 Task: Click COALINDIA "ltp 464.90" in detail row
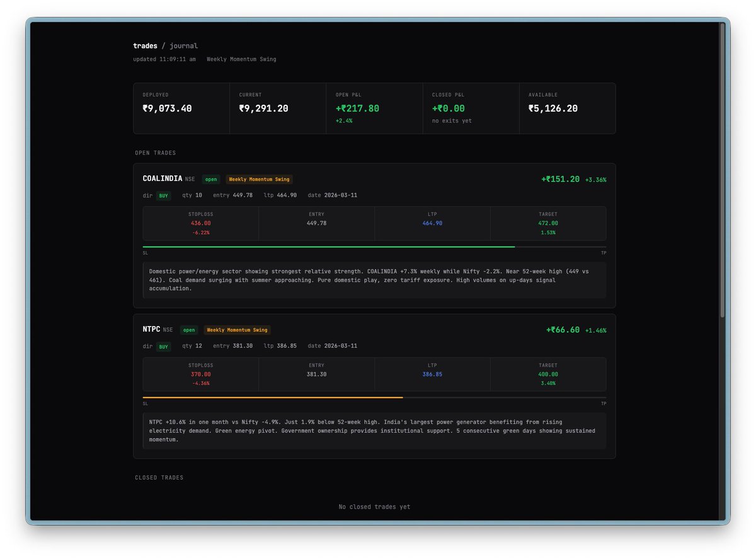pos(280,195)
